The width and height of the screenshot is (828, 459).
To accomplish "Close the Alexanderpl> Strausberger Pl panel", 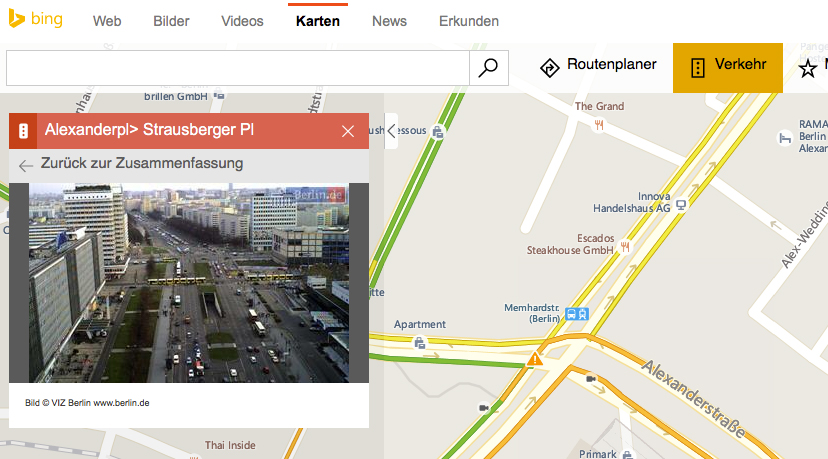I will pyautogui.click(x=347, y=131).
